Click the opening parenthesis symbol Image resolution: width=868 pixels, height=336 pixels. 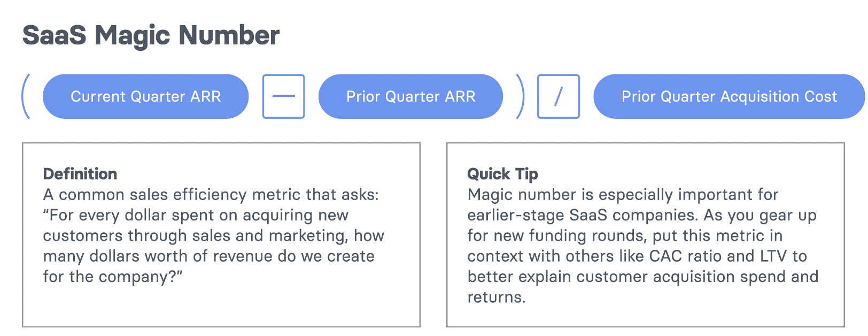pyautogui.click(x=26, y=96)
